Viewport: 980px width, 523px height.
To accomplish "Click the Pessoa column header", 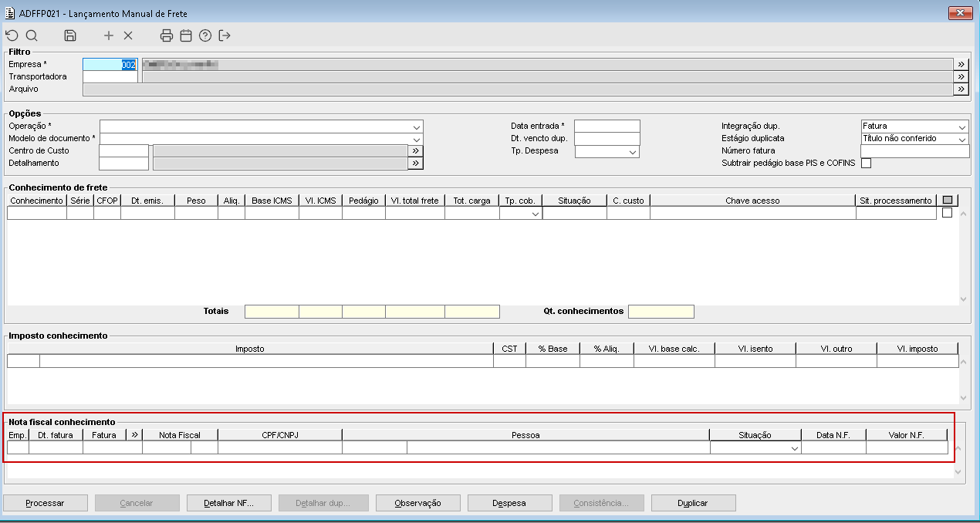I will click(525, 435).
